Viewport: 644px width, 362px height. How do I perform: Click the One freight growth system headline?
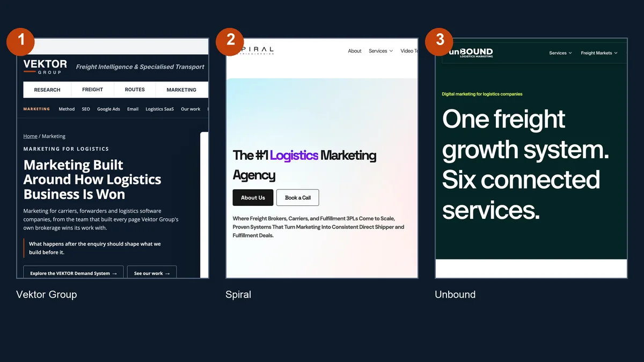(525, 164)
